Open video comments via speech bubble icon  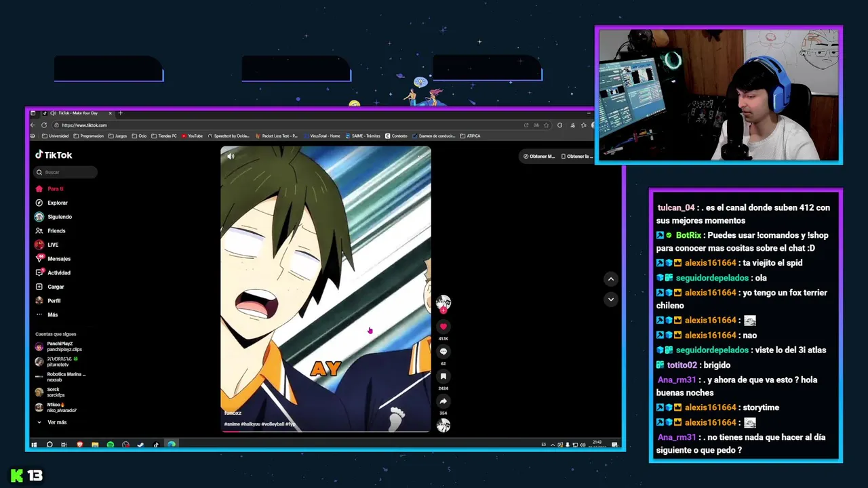pos(443,352)
